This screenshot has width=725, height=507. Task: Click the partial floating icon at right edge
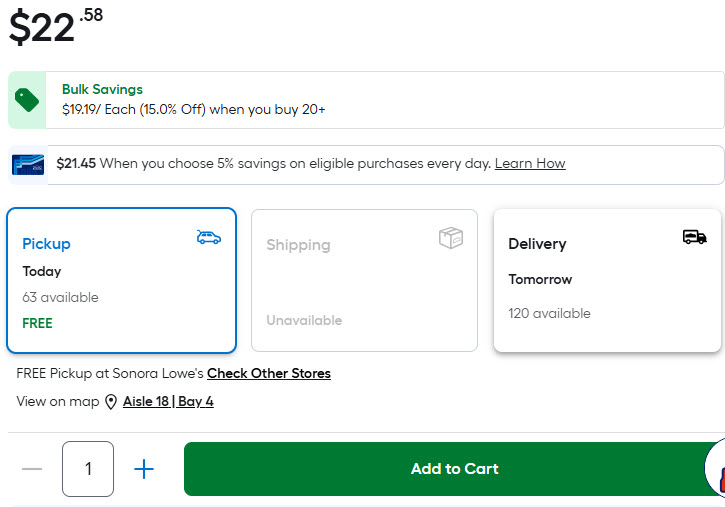tap(717, 470)
